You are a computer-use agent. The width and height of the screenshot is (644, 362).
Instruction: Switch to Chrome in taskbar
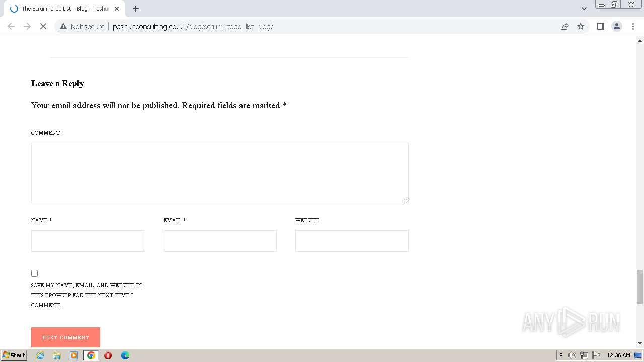coord(91,355)
